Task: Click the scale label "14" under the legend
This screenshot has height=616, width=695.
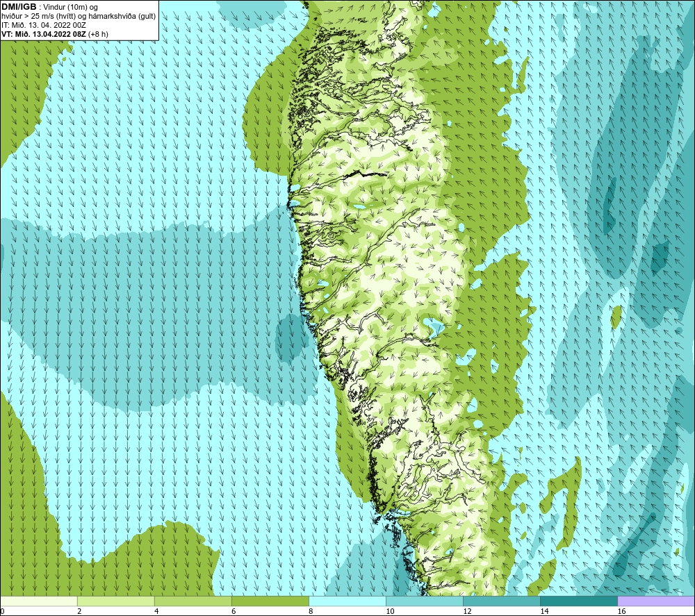Action: point(544,612)
